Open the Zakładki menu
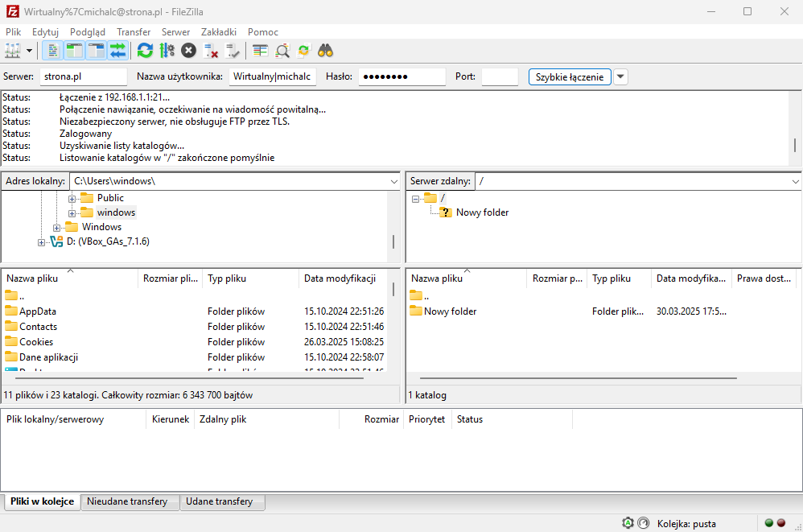This screenshot has height=532, width=803. tap(219, 31)
